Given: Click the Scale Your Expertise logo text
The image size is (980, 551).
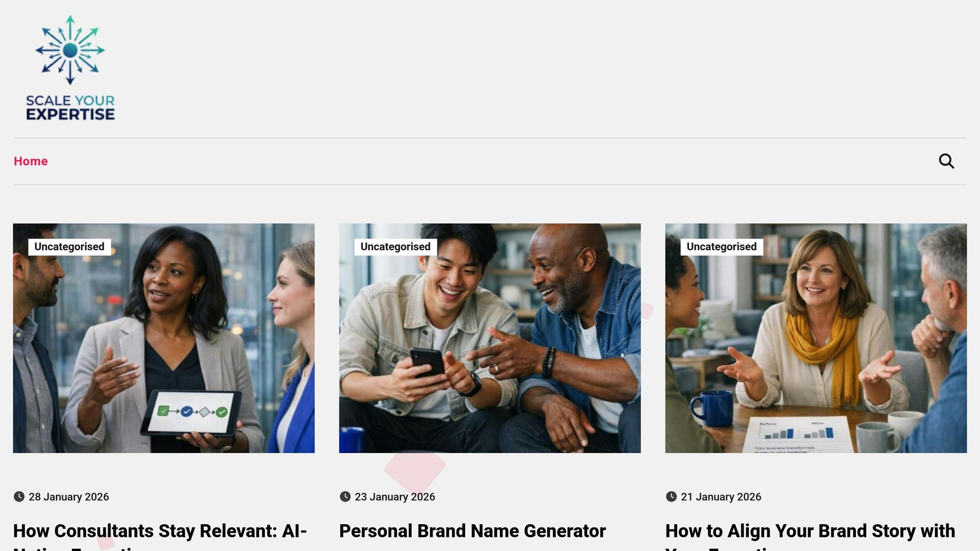Looking at the screenshot, I should point(70,108).
